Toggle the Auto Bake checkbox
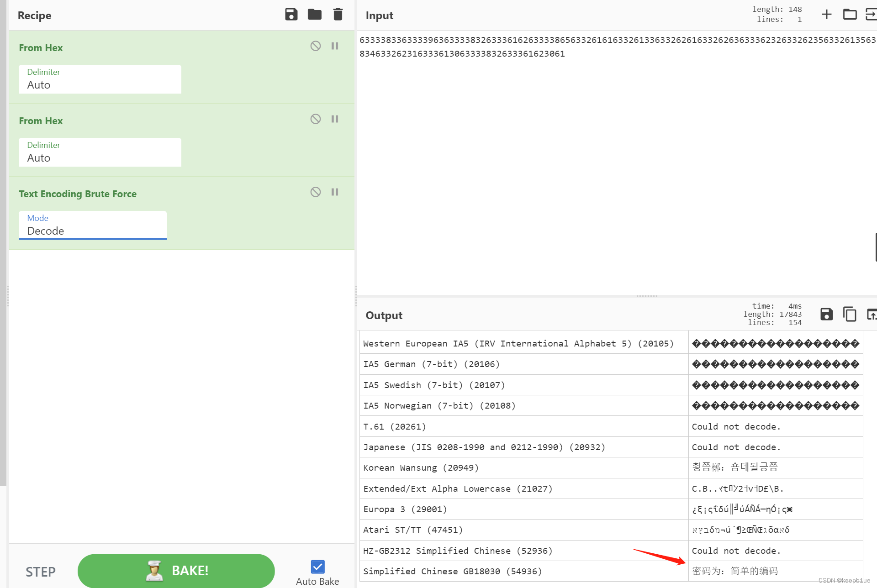This screenshot has height=588, width=877. pyautogui.click(x=317, y=567)
